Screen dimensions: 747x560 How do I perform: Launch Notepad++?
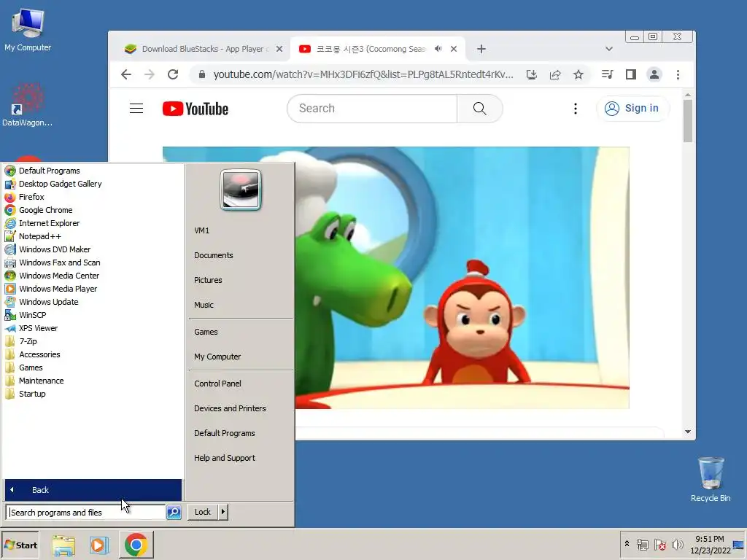click(40, 236)
